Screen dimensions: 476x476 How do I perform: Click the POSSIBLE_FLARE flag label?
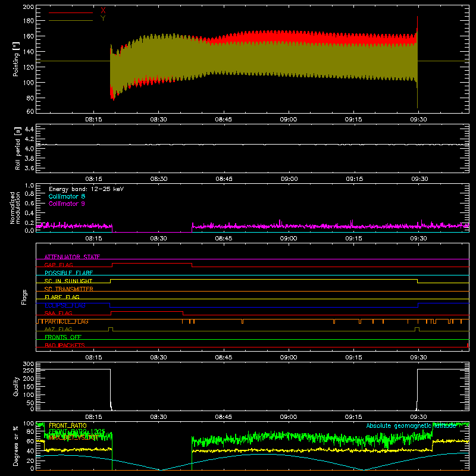(x=68, y=273)
